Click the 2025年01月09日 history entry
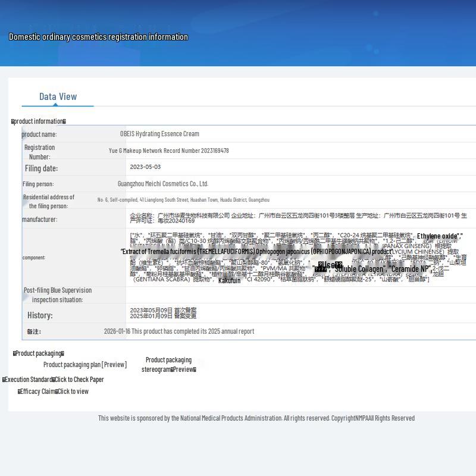 163,316
